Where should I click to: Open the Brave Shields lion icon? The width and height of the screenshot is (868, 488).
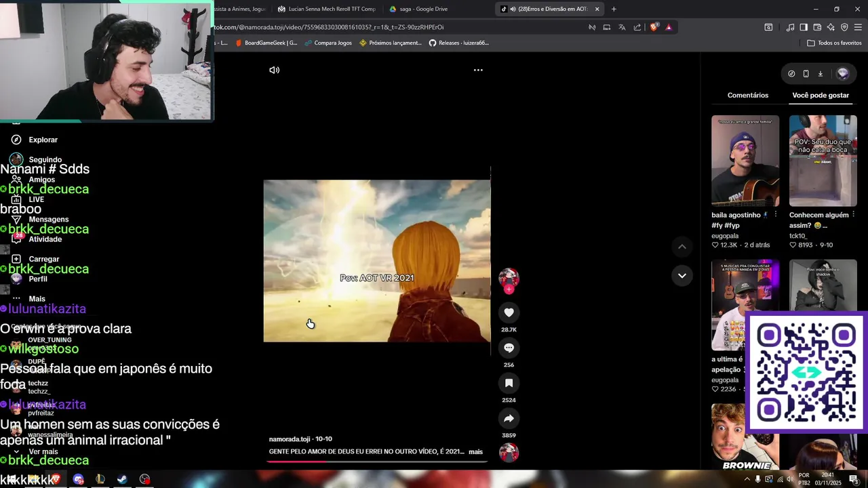(654, 27)
